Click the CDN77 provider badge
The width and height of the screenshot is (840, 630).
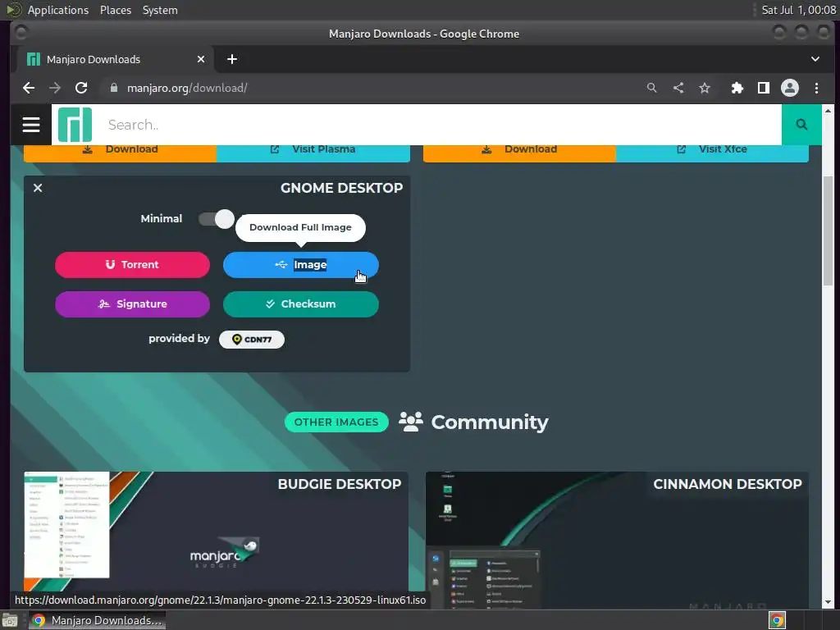252,339
